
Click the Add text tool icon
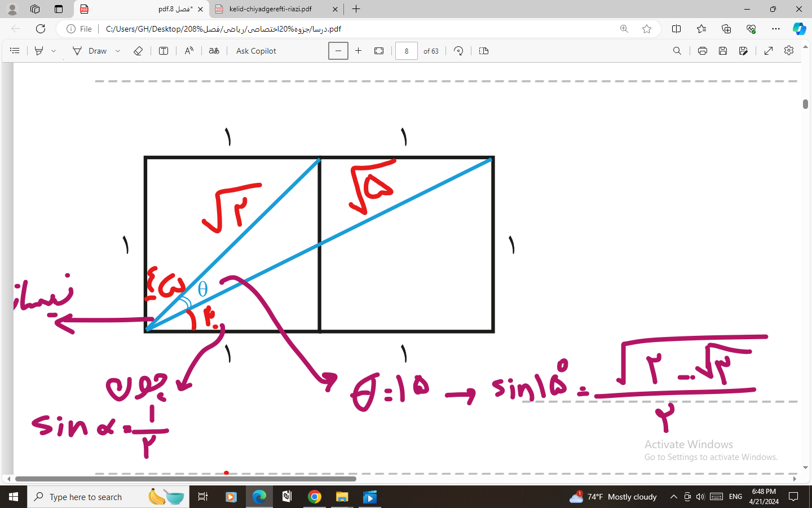click(x=164, y=51)
